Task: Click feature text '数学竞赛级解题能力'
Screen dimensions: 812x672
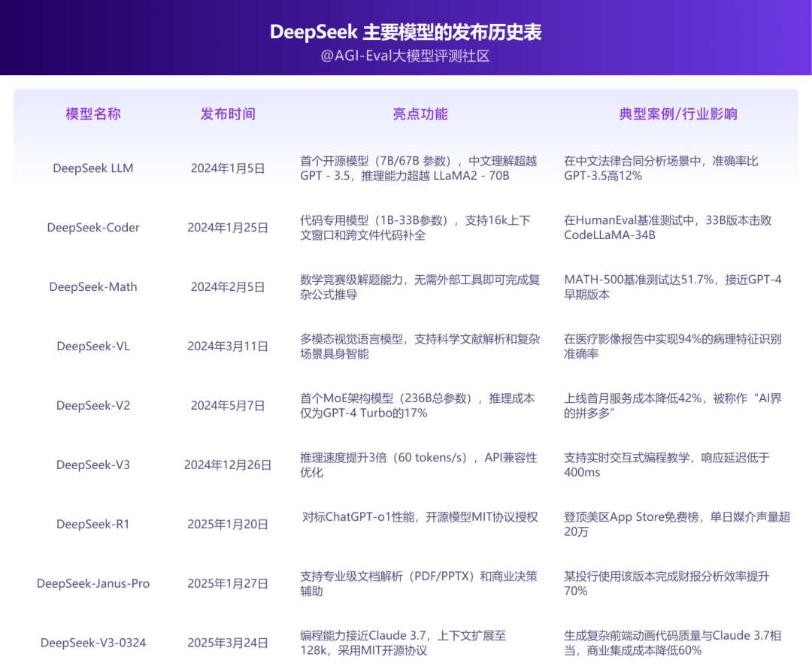Action: point(352,280)
